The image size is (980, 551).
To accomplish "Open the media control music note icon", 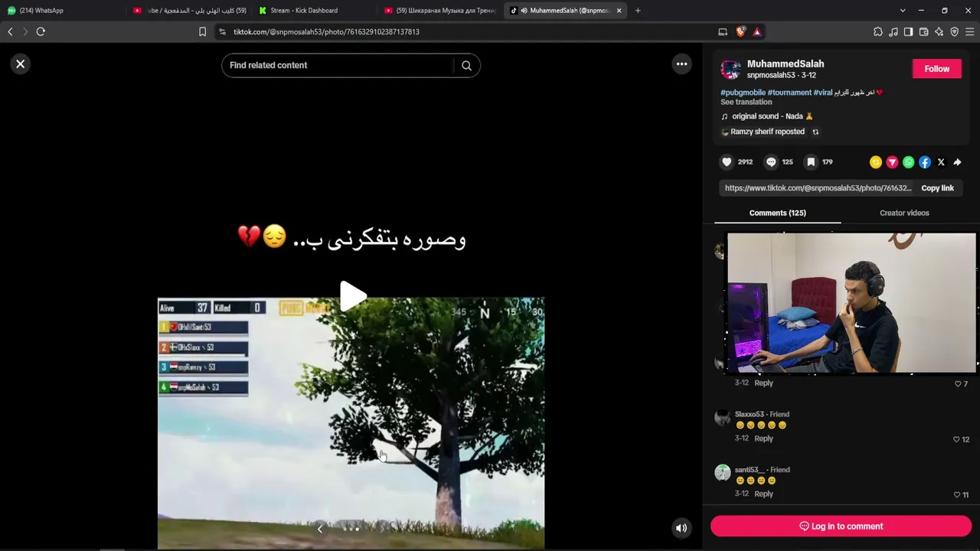I will [893, 31].
